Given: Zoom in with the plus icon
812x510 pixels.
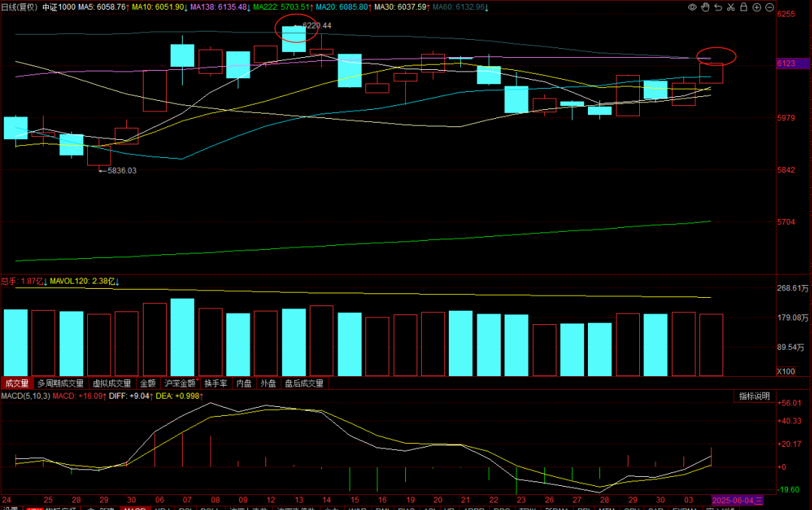Looking at the screenshot, I should point(756,8).
